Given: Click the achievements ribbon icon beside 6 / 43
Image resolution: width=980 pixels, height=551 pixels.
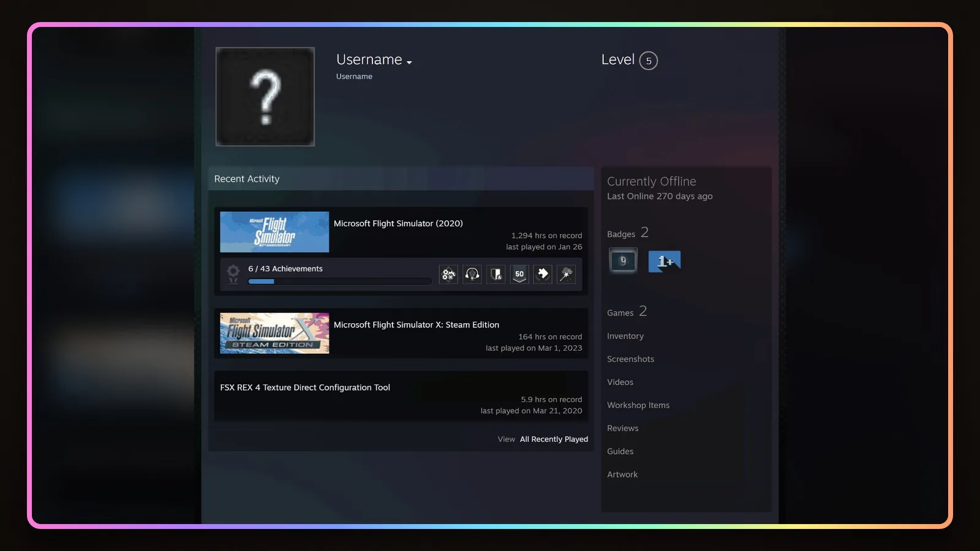Looking at the screenshot, I should point(233,274).
